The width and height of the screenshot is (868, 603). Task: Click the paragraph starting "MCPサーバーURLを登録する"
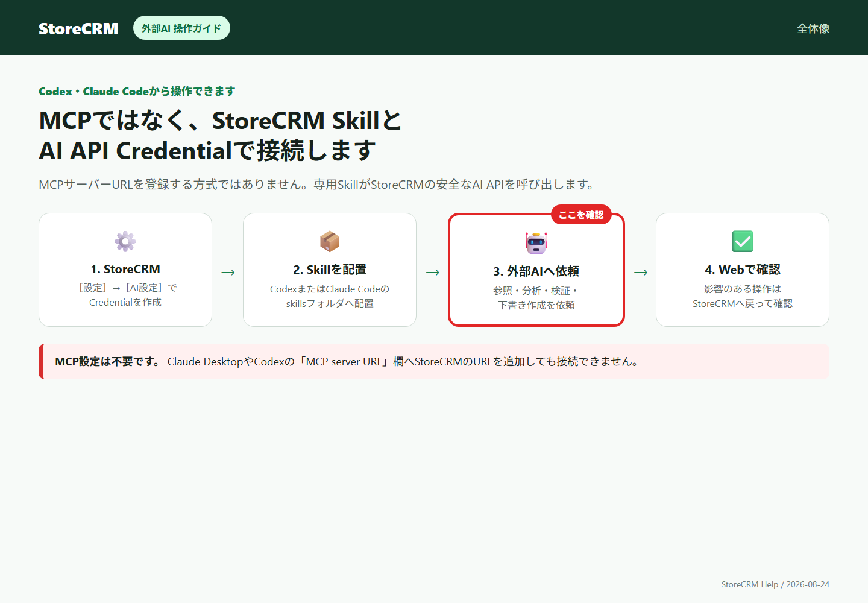(317, 185)
